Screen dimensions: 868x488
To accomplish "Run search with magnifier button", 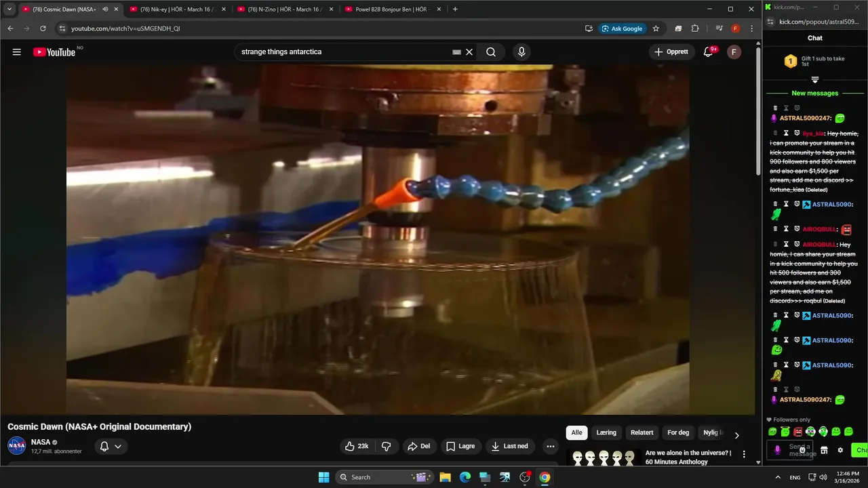I will coord(491,52).
